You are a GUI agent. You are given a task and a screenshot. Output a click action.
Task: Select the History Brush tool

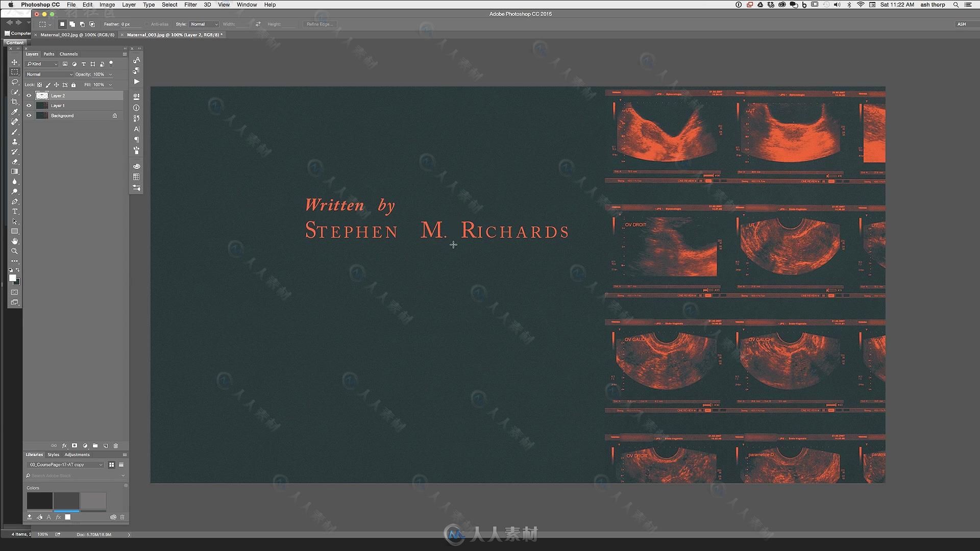coord(15,152)
